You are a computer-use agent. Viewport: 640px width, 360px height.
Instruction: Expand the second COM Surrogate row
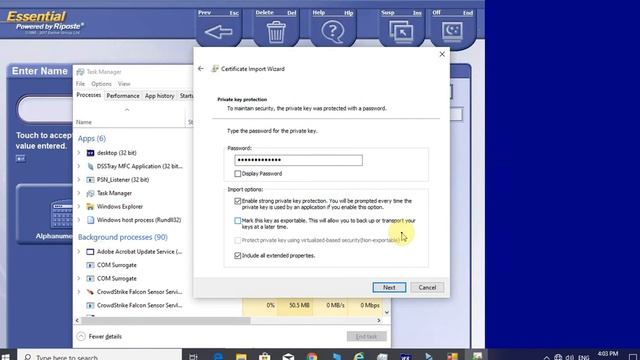(79, 278)
